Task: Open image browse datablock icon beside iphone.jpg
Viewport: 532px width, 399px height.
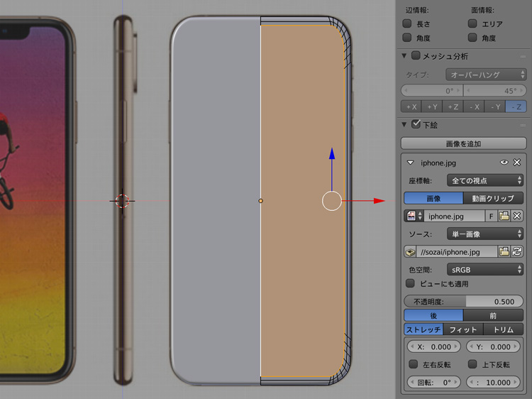Action: 414,216
